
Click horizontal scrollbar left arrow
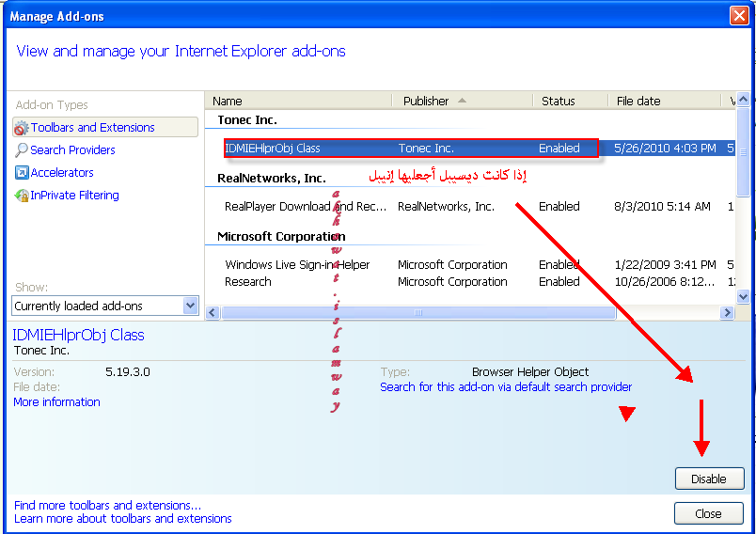(x=213, y=312)
